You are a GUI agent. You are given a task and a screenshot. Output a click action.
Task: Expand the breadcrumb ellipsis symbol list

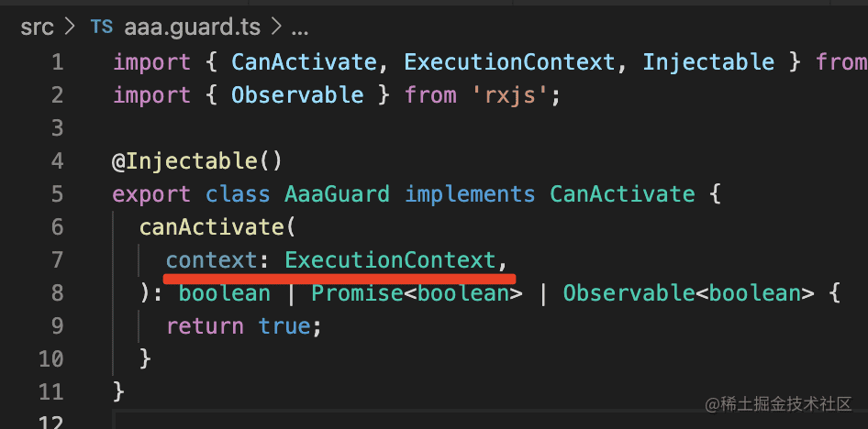[x=299, y=27]
